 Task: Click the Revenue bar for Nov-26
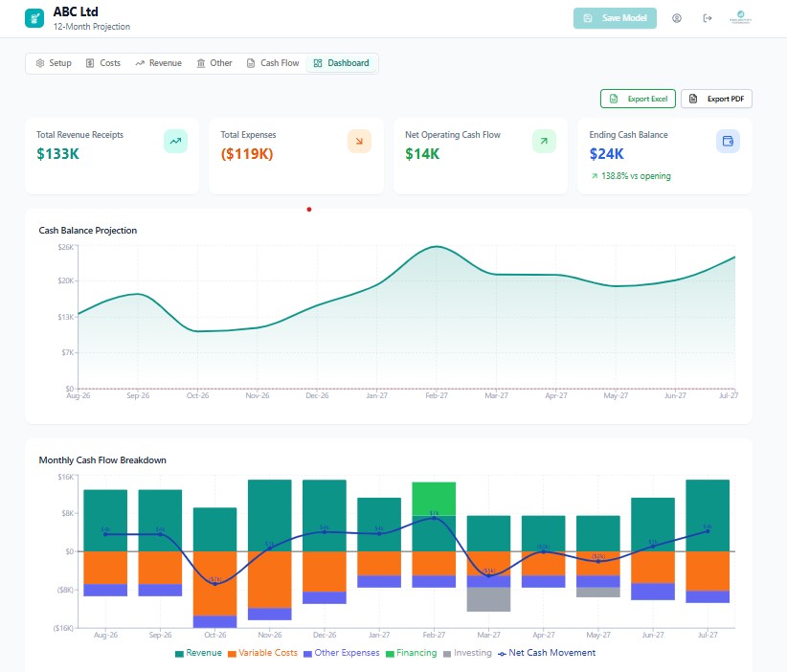click(x=270, y=515)
